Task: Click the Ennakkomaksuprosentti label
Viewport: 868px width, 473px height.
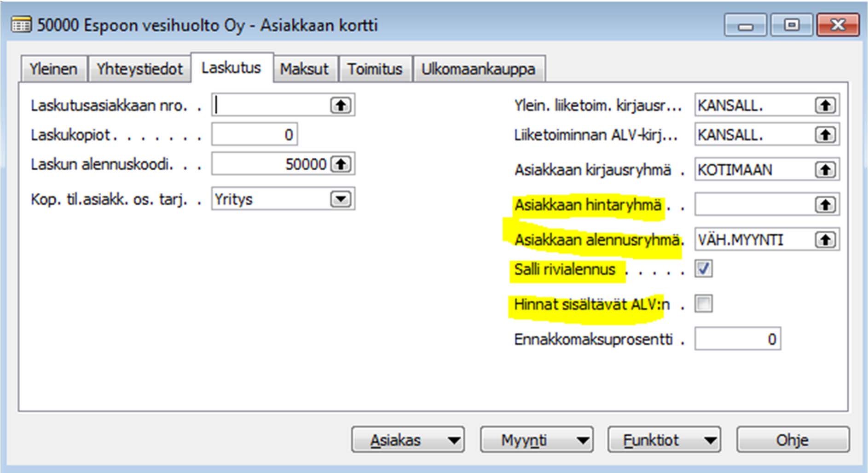Action: point(593,339)
